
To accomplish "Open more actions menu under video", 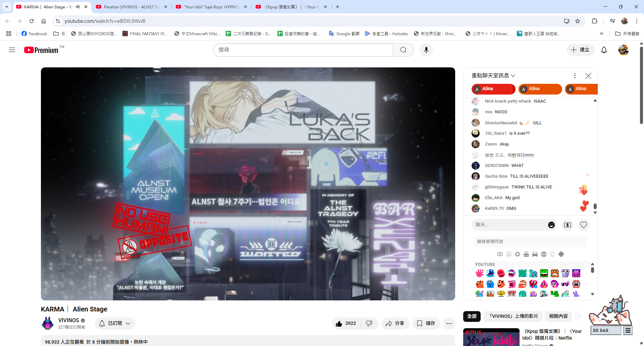I will coord(449,324).
